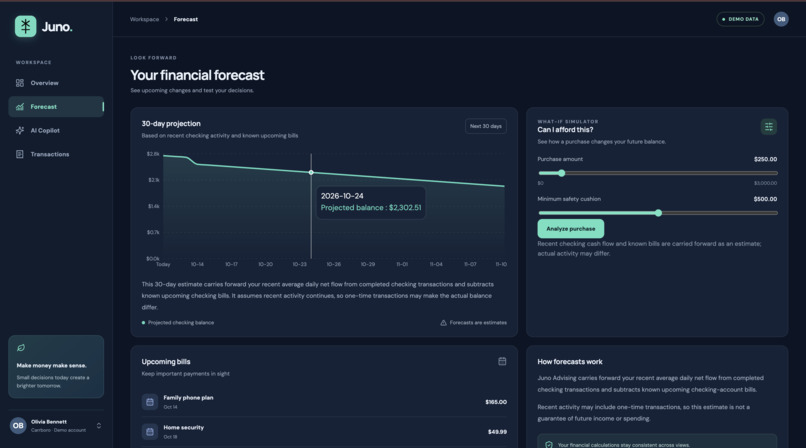Expand the Olivia Bennett account switcher

(99, 425)
